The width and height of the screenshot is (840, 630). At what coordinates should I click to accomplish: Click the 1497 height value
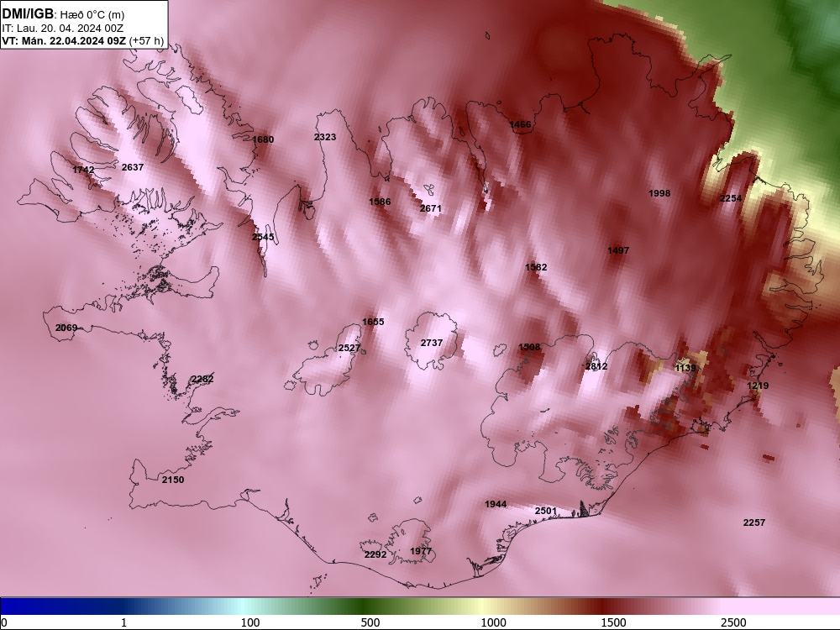click(x=617, y=250)
